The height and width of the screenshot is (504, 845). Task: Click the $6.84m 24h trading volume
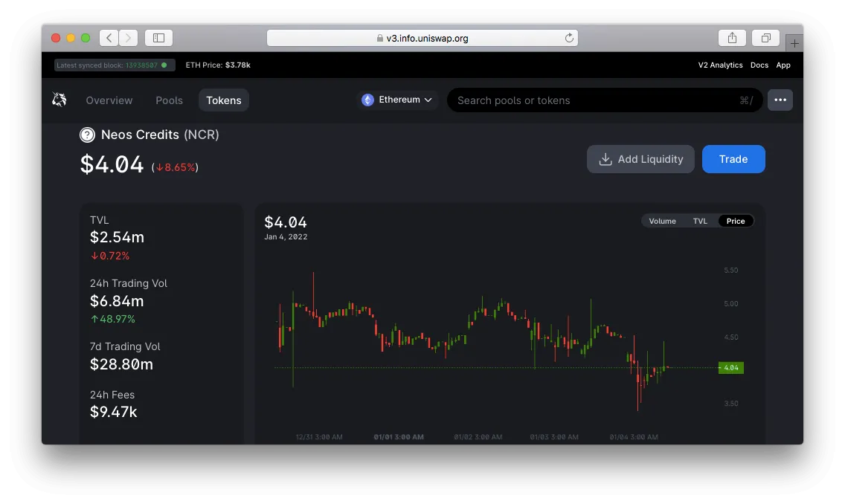click(x=117, y=300)
